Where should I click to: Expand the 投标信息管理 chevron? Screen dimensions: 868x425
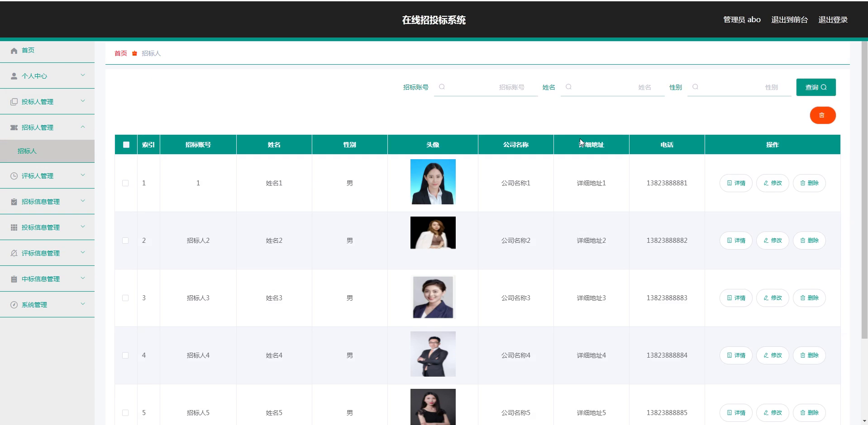click(x=83, y=227)
